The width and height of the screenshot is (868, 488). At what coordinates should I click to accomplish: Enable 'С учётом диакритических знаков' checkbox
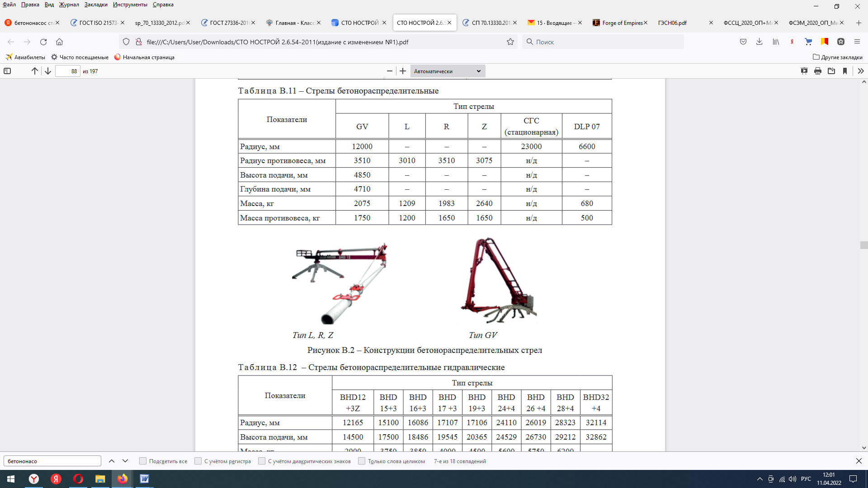[x=262, y=461]
